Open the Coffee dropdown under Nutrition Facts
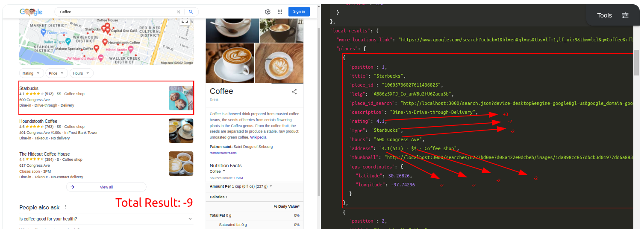644x229 pixels. pyautogui.click(x=218, y=171)
